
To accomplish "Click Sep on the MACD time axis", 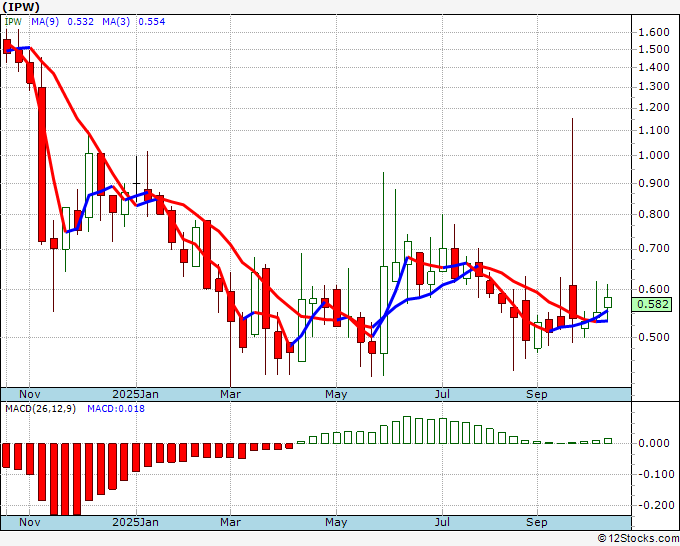I will tap(537, 522).
